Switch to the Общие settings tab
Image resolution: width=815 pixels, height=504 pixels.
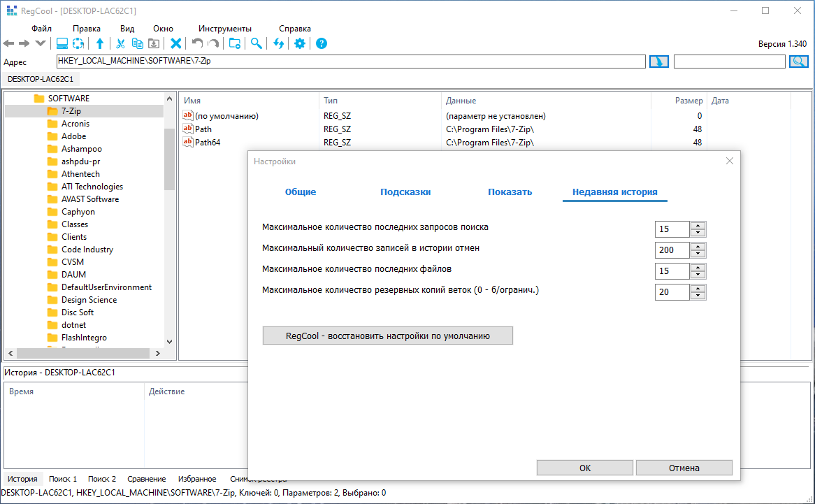click(301, 192)
